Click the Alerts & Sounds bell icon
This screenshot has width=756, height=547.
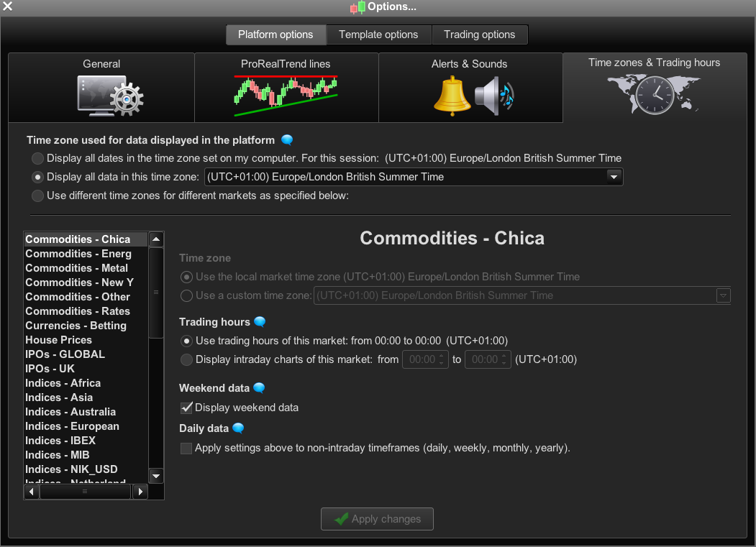[452, 96]
